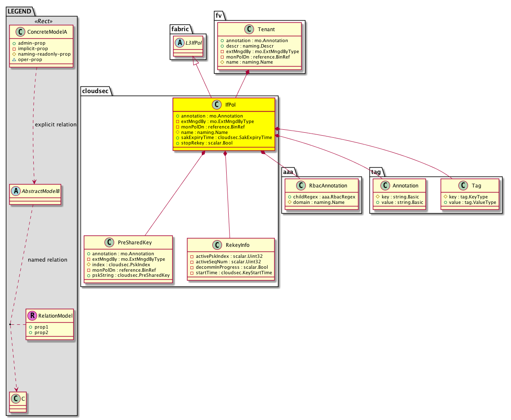The height and width of the screenshot is (420, 511).
Task: Select the LEGEND package tab
Action: 19,11
